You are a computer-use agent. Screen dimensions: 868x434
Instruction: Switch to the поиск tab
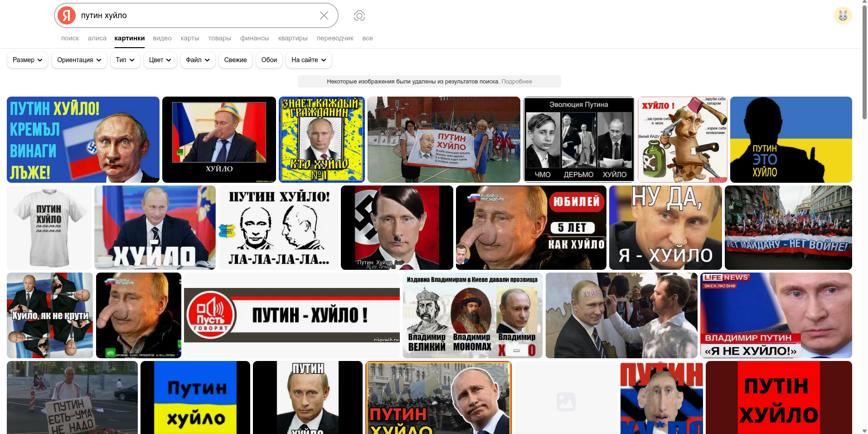click(70, 38)
